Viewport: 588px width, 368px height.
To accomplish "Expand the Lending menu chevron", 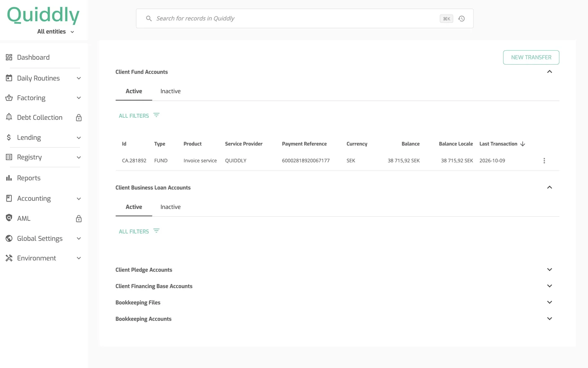I will (x=79, y=138).
